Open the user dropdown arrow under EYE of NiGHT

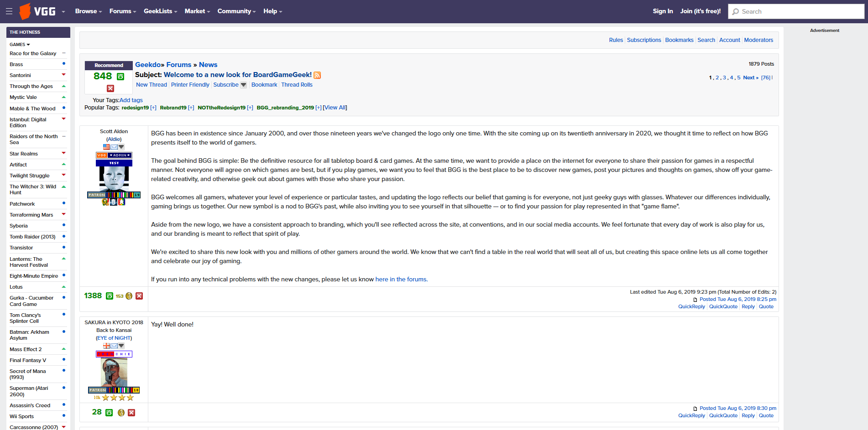coord(121,346)
